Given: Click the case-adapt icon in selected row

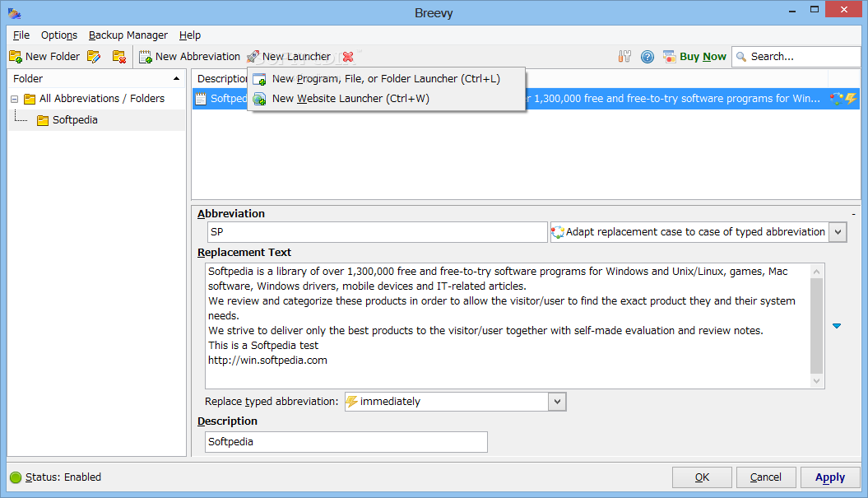Looking at the screenshot, I should pyautogui.click(x=837, y=99).
